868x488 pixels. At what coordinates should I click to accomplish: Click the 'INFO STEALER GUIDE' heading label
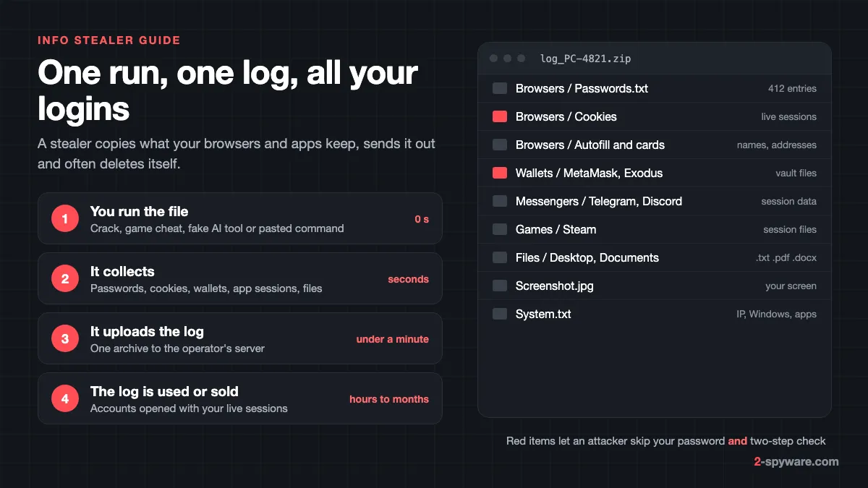click(109, 40)
